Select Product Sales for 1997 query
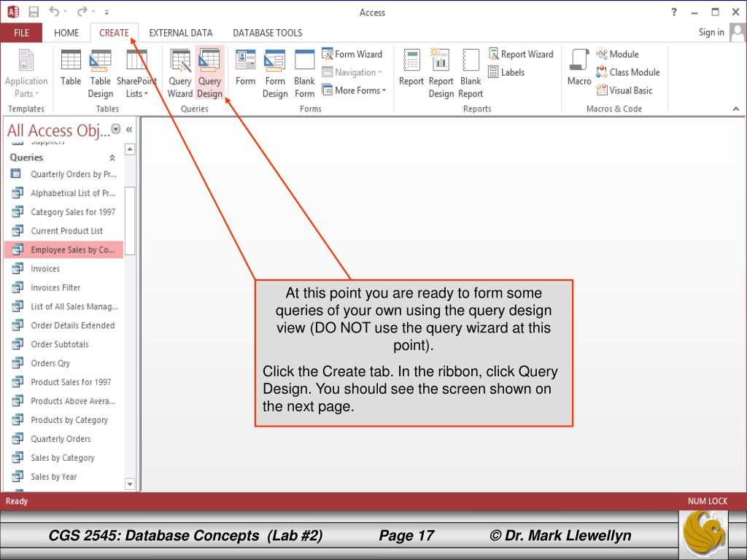Viewport: 747px width, 560px height. [64, 382]
